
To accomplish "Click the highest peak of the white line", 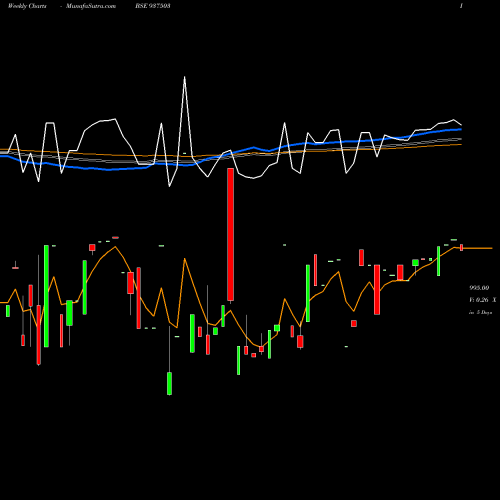I will [x=184, y=78].
